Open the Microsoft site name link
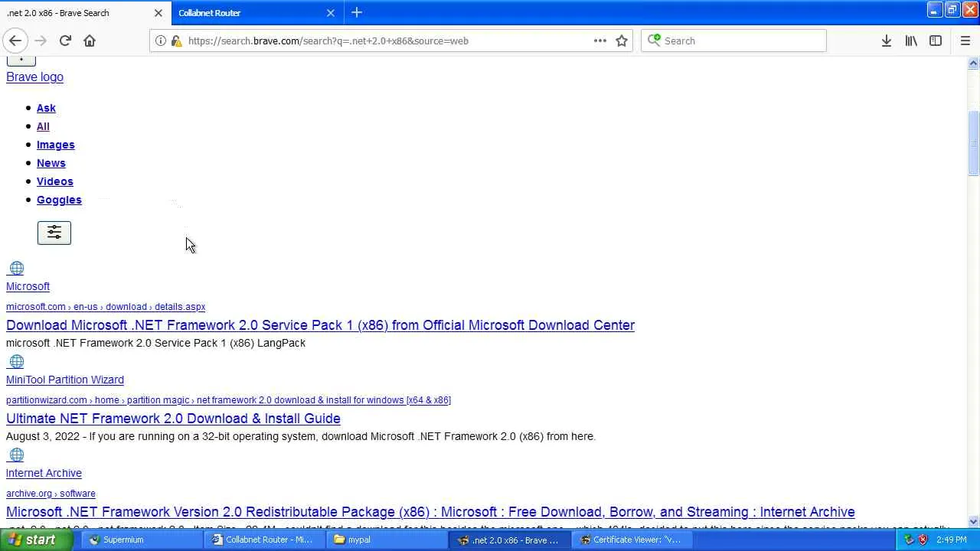This screenshot has height=551, width=980. point(28,286)
